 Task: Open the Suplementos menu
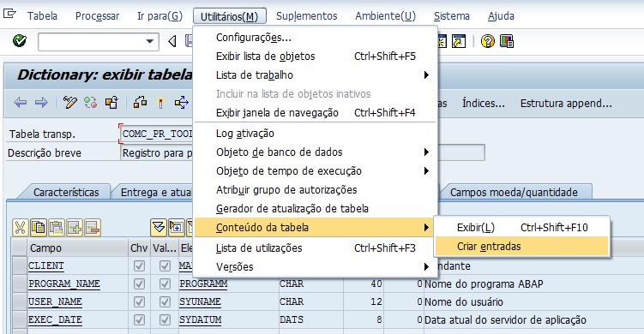[x=307, y=16]
